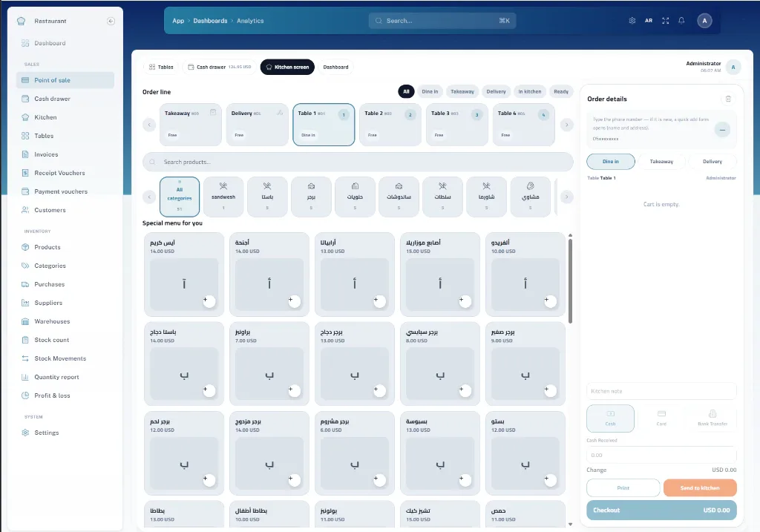Select the sandwesh category tile
The height and width of the screenshot is (532, 760).
click(223, 197)
